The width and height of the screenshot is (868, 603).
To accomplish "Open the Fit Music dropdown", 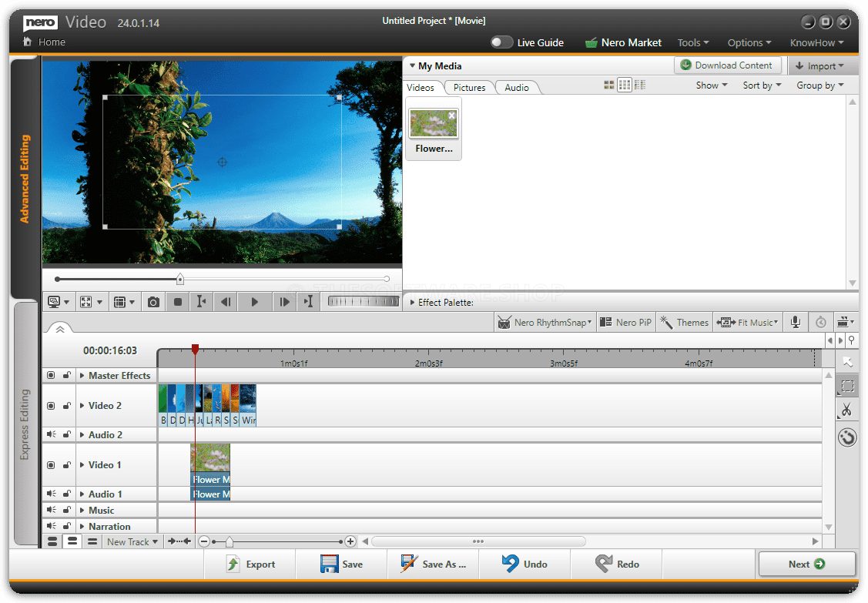I will (x=747, y=322).
